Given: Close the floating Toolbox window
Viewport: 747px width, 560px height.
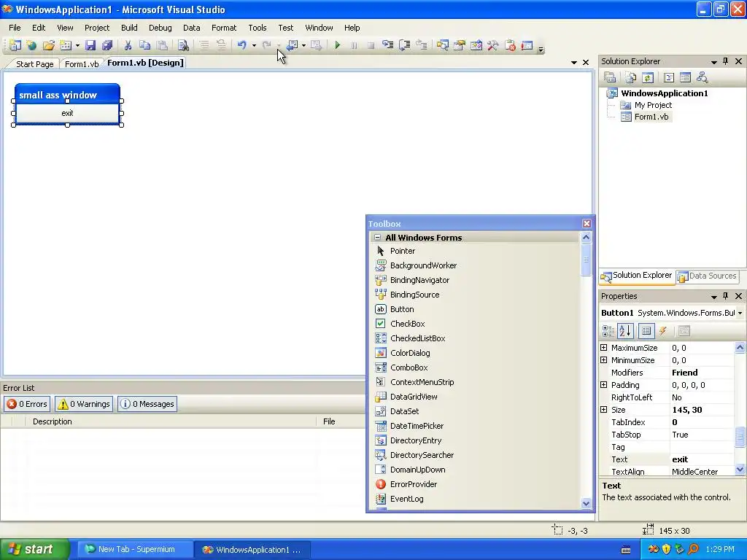Looking at the screenshot, I should pyautogui.click(x=587, y=223).
